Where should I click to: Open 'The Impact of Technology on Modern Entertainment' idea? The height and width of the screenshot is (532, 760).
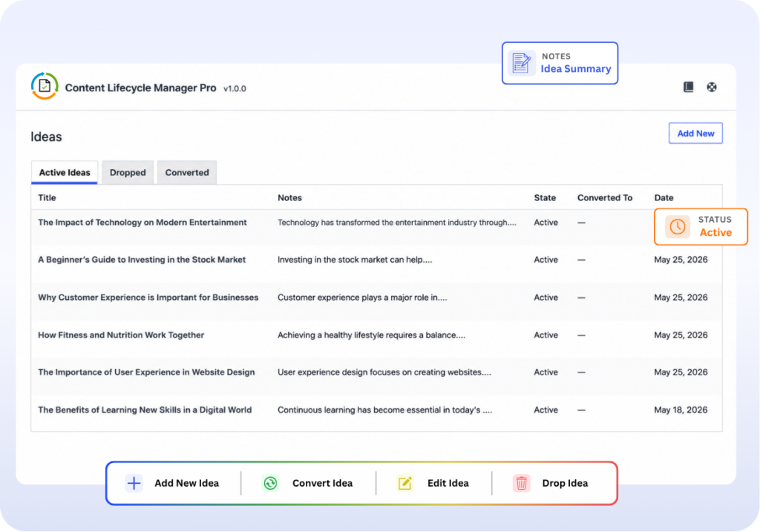click(x=142, y=223)
